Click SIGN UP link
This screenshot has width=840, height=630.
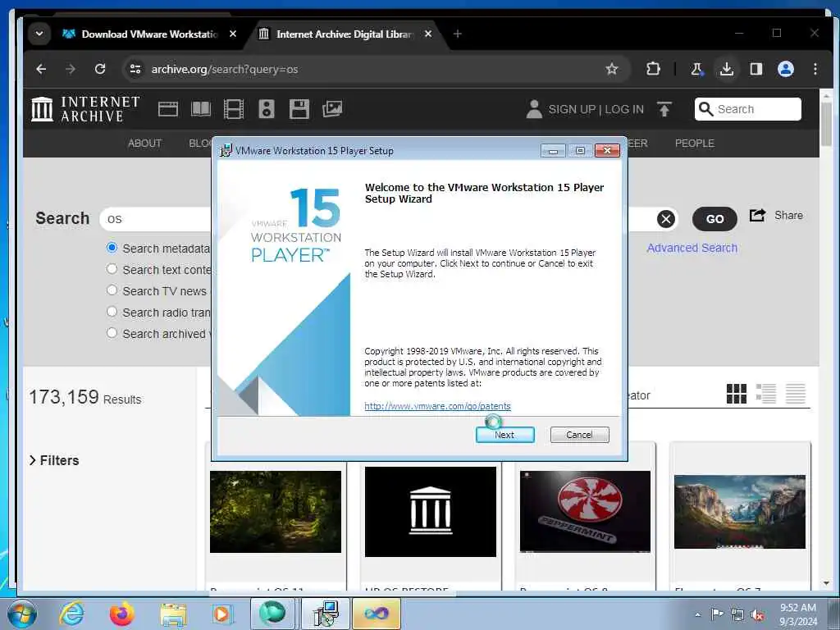point(572,109)
